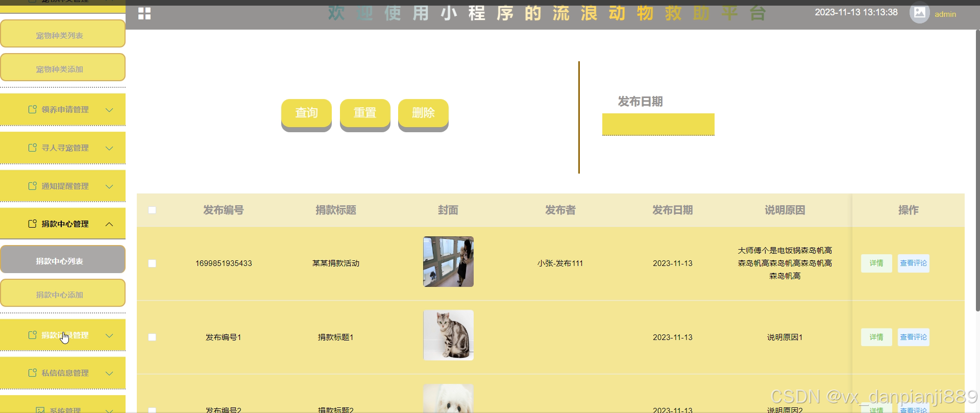980x413 pixels.
Task: Expand the 领养申请管理 chevron
Action: click(x=109, y=110)
